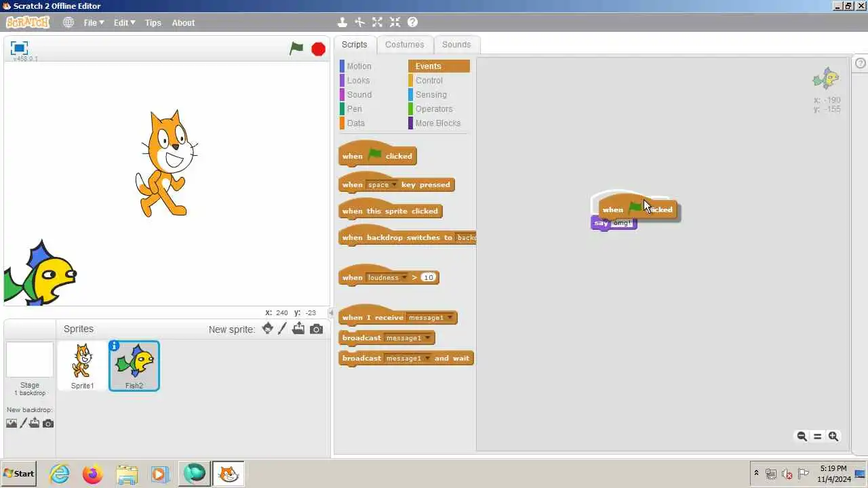Open the language globe menu
This screenshot has width=868, height=488.
pos(68,22)
